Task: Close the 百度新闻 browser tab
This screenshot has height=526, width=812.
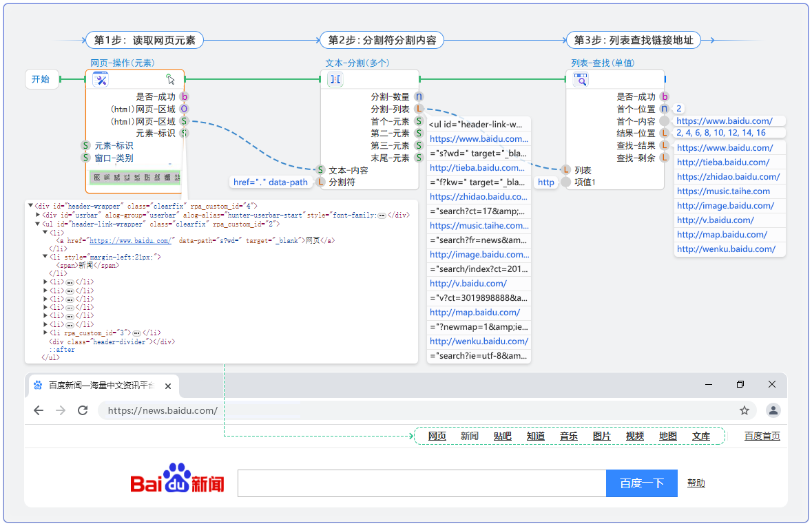Action: 168,386
